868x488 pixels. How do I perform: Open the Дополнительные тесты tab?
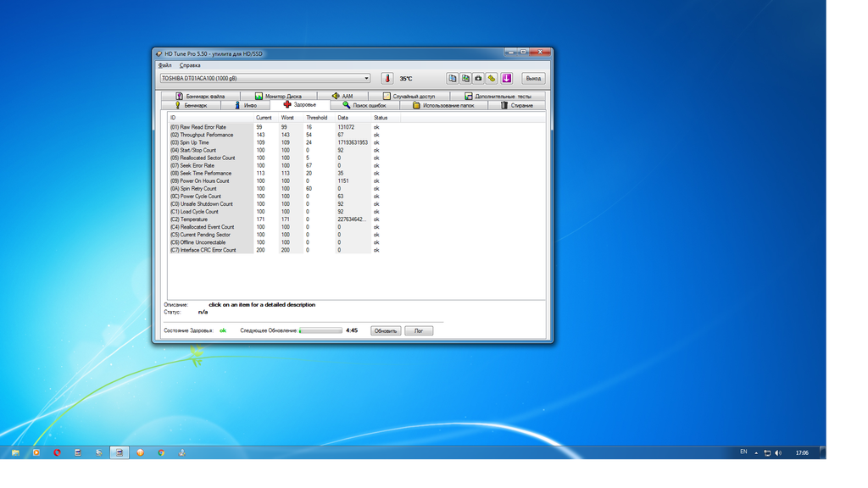pyautogui.click(x=498, y=97)
